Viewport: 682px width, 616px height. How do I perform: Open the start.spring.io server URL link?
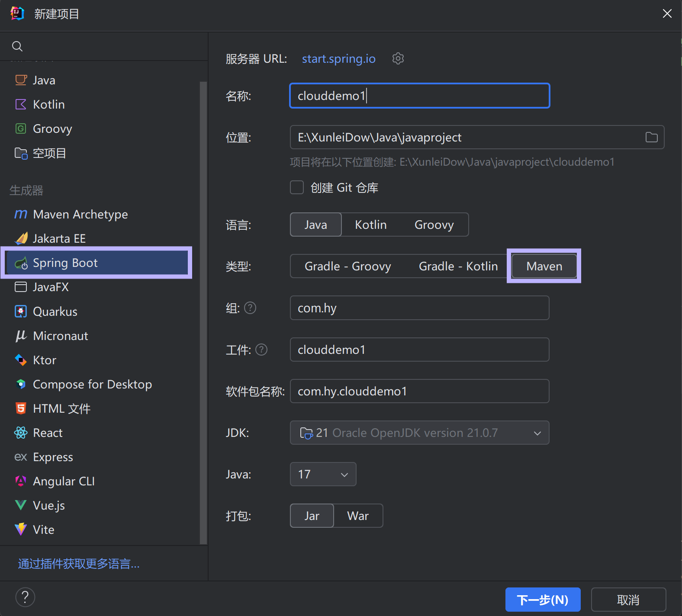pos(339,58)
